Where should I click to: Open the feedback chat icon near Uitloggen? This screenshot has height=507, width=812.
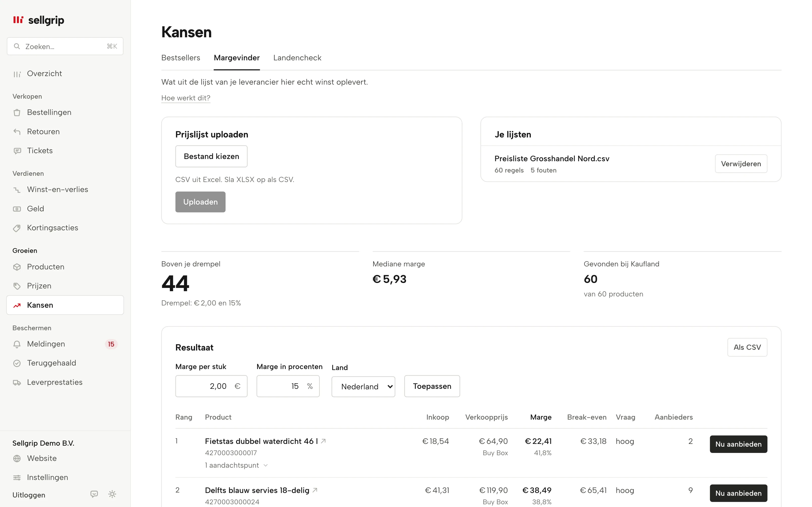pyautogui.click(x=94, y=494)
